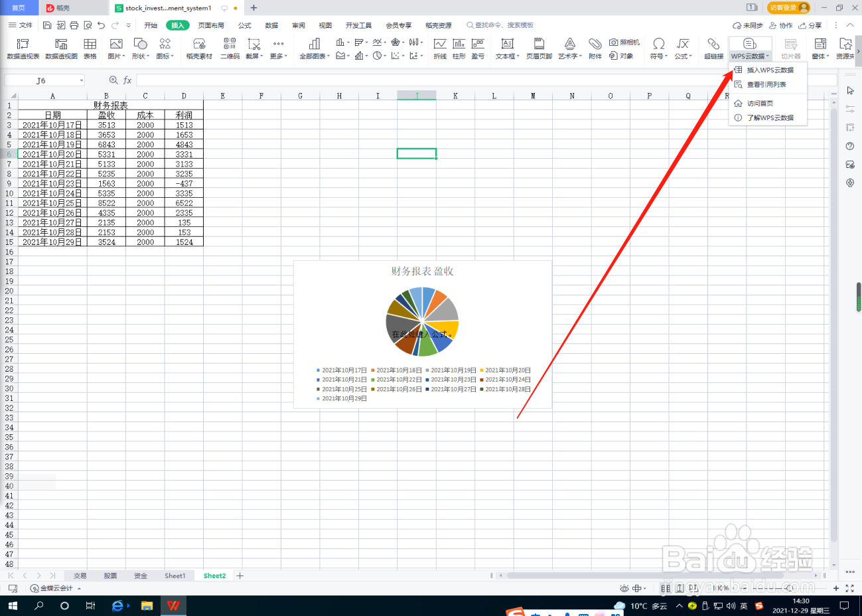Click the formula bar input field
This screenshot has width=862, height=616.
click(486, 80)
